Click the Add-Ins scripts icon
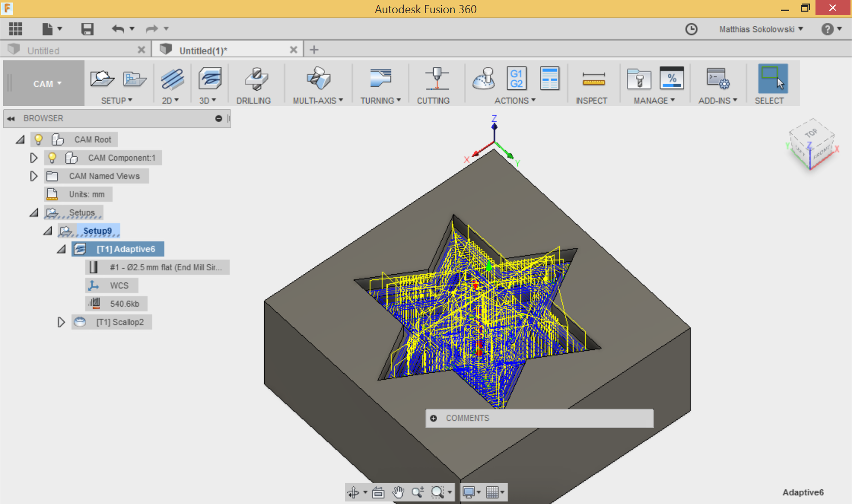 pyautogui.click(x=718, y=79)
